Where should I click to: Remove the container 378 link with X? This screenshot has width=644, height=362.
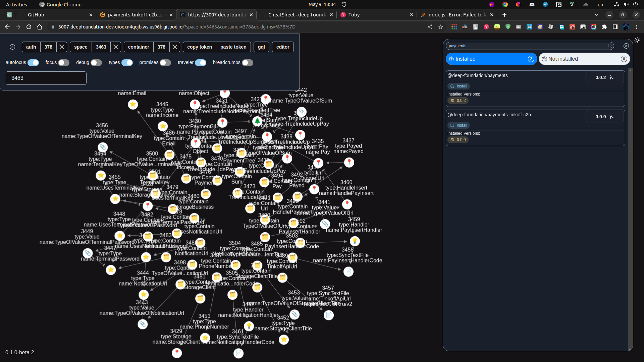[x=175, y=47]
